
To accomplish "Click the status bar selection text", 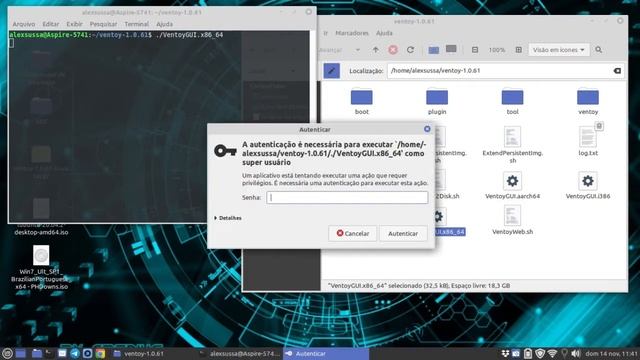I will pyautogui.click(x=419, y=286).
